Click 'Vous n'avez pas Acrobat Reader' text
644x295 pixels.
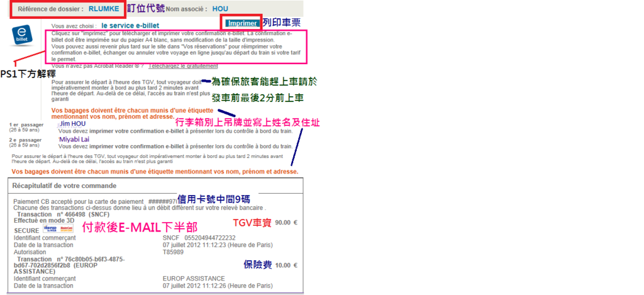(x=97, y=66)
